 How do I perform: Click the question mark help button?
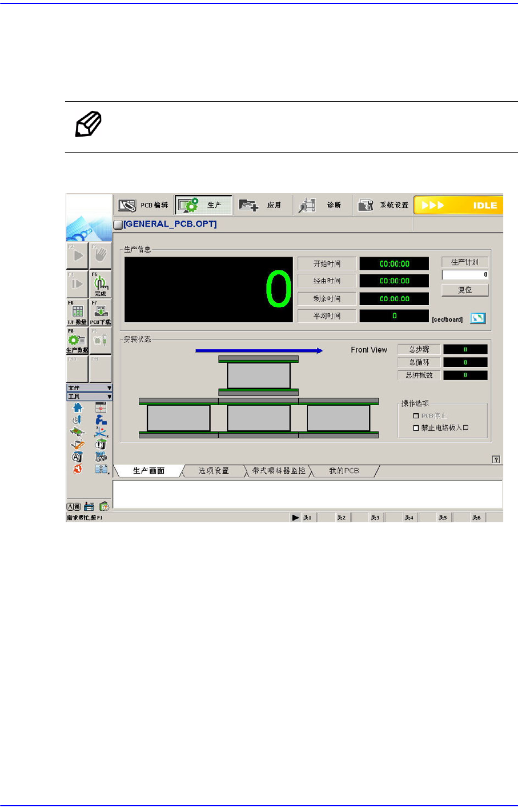496,459
